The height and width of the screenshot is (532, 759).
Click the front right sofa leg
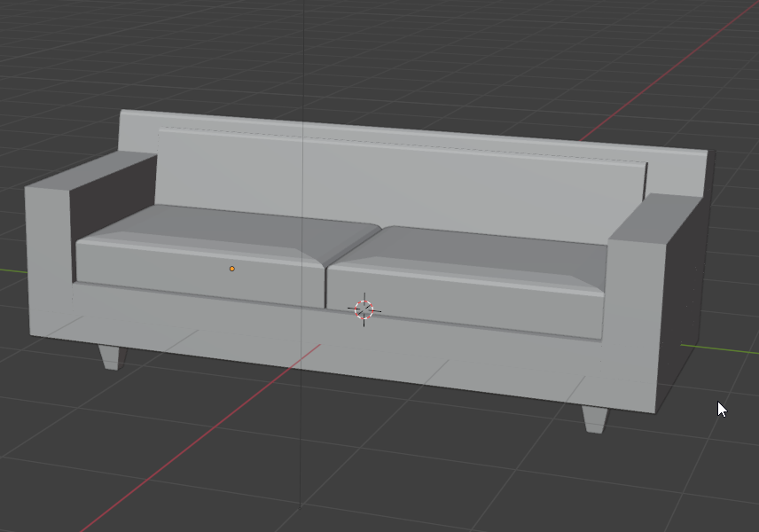click(x=595, y=419)
